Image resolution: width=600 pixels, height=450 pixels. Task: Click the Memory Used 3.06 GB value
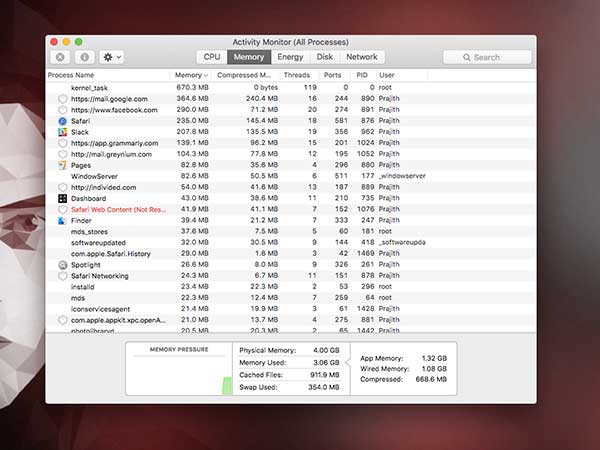tap(326, 362)
